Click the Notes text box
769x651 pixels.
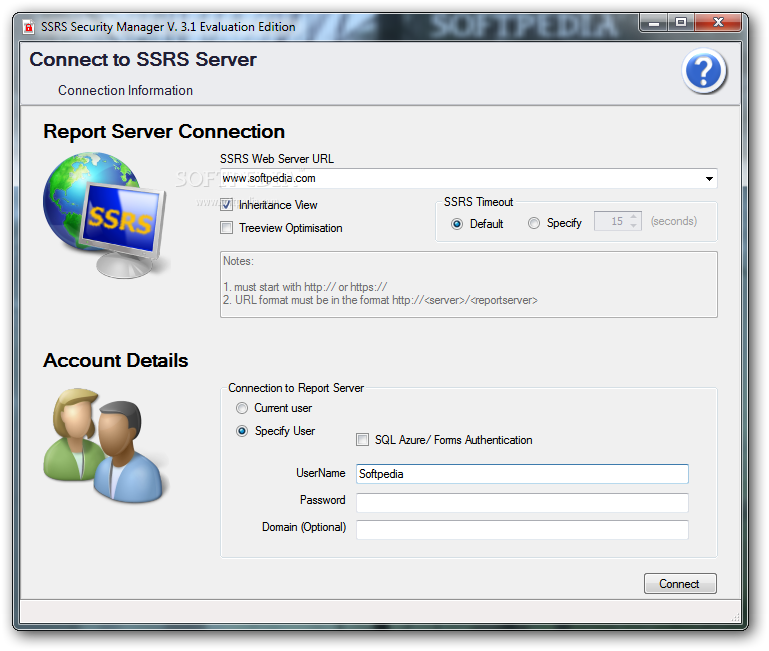[x=469, y=285]
